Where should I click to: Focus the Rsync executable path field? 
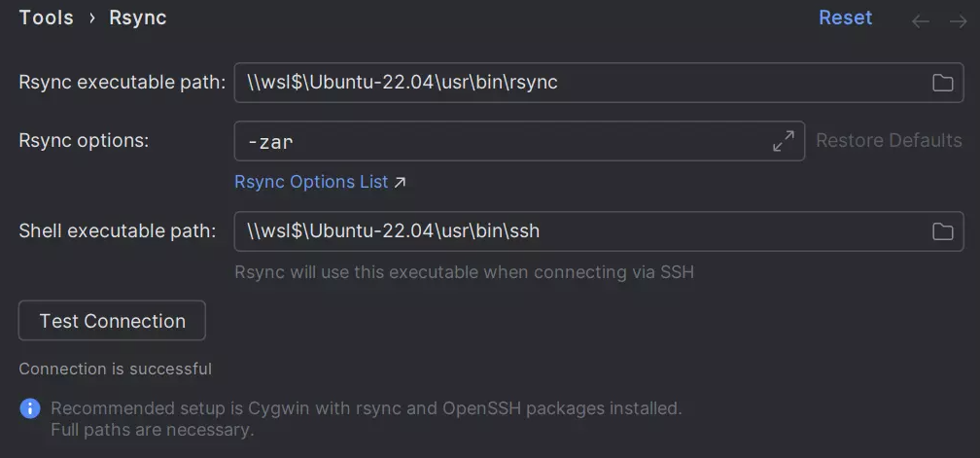pyautogui.click(x=574, y=83)
